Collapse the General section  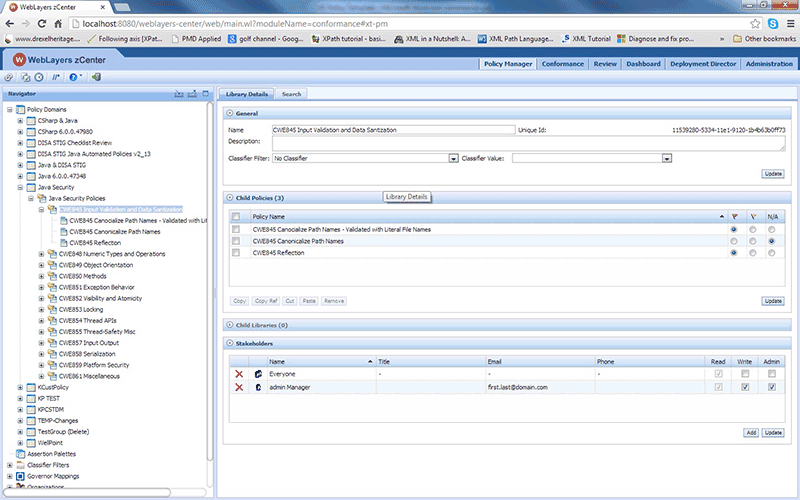point(230,113)
